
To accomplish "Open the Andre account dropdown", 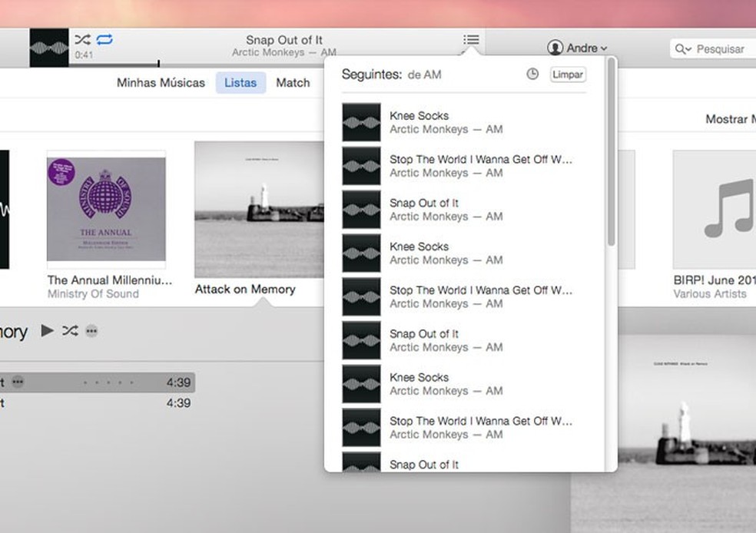I will tap(577, 48).
